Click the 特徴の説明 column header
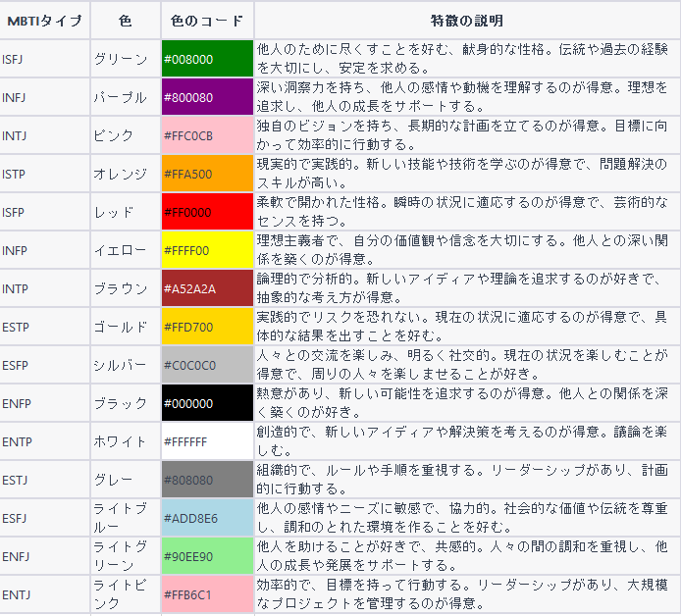This screenshot has height=616, width=681. point(467,21)
